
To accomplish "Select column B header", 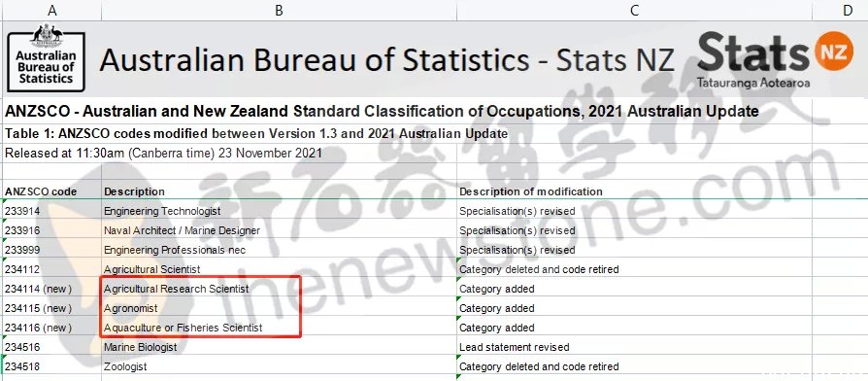I will click(279, 10).
